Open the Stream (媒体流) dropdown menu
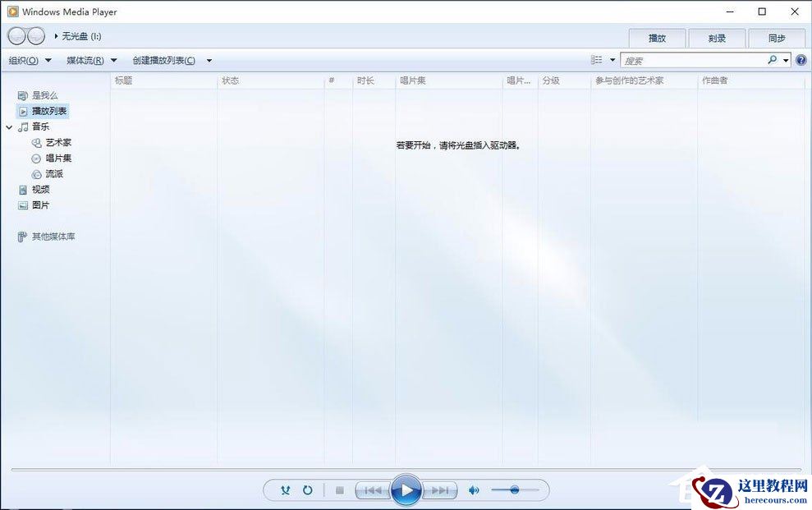 (86, 60)
